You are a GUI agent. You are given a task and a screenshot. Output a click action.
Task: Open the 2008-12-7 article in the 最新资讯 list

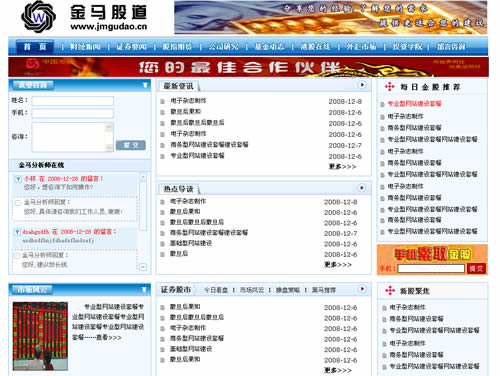(x=209, y=145)
